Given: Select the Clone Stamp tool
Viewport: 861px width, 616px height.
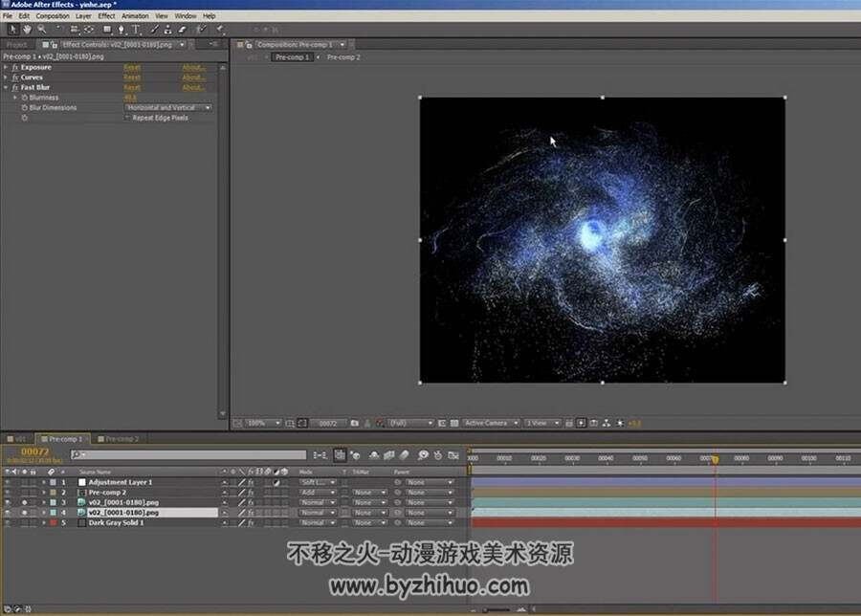Looking at the screenshot, I should [x=168, y=29].
